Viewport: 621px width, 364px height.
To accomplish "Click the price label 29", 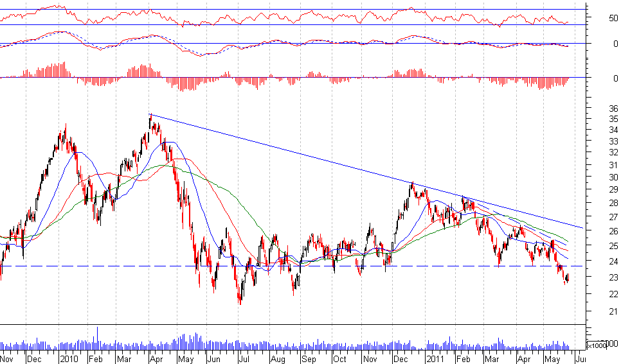I will (x=613, y=189).
